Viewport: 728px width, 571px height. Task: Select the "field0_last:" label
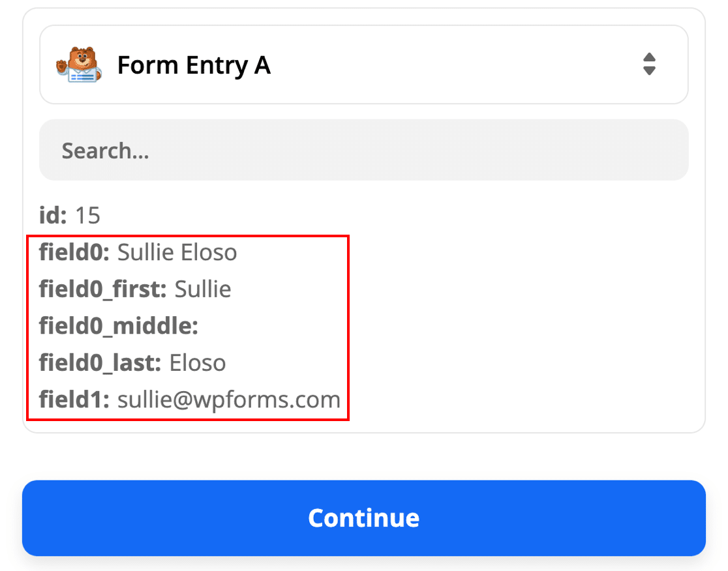(100, 363)
